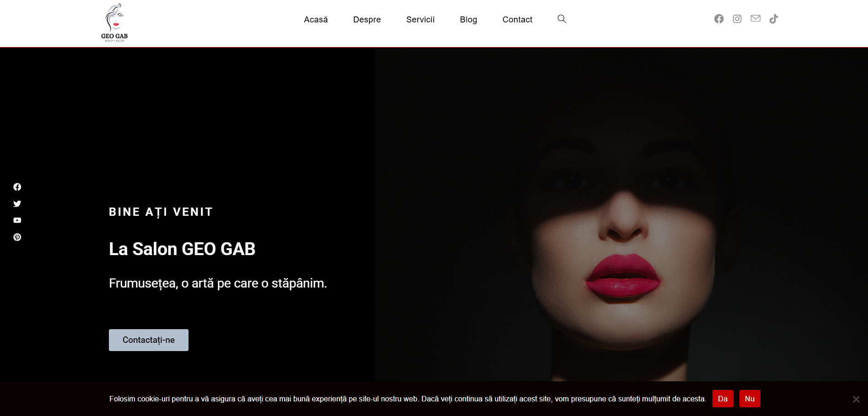The width and height of the screenshot is (868, 416).
Task: Go to the Acasă menu item
Action: click(316, 20)
